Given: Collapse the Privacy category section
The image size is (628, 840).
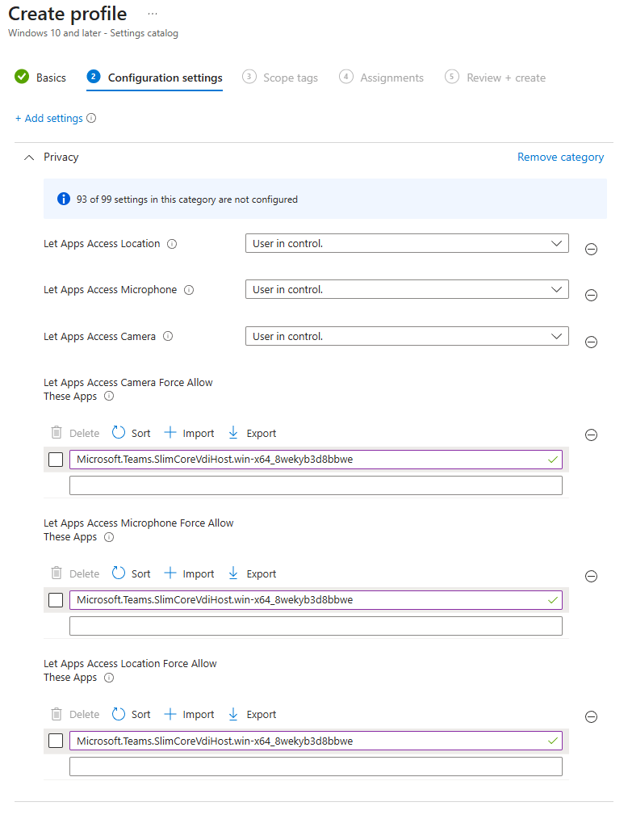Looking at the screenshot, I should point(30,157).
